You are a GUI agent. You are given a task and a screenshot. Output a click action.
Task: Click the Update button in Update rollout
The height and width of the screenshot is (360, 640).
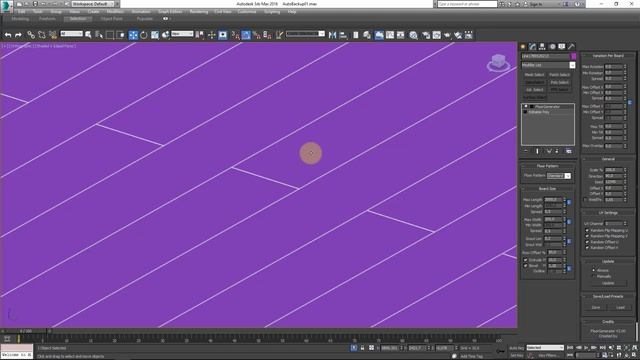(x=608, y=283)
